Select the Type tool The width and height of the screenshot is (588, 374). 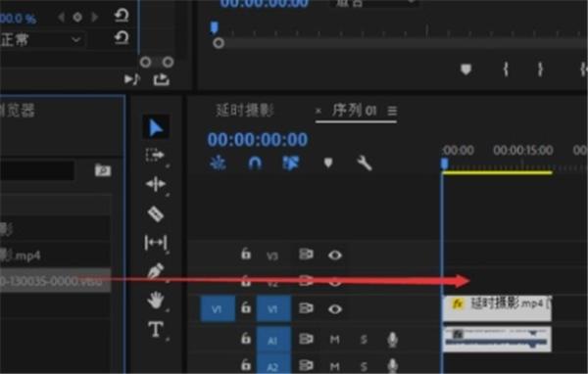(156, 330)
